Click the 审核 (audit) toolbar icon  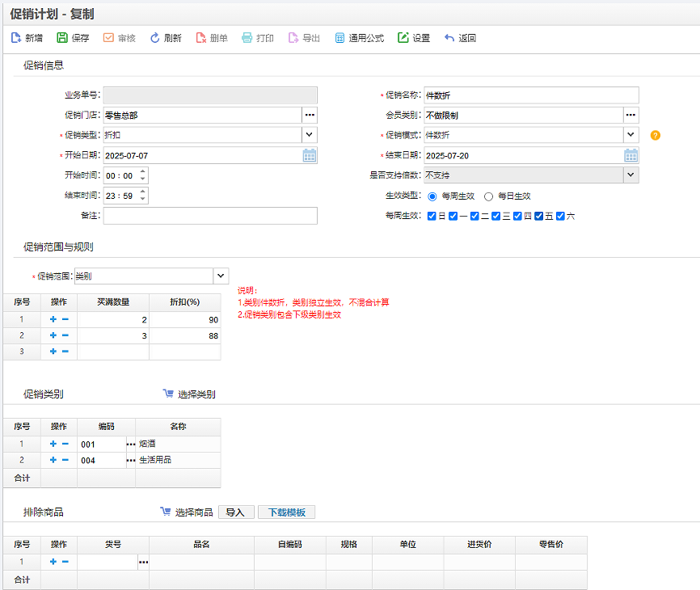click(x=108, y=38)
